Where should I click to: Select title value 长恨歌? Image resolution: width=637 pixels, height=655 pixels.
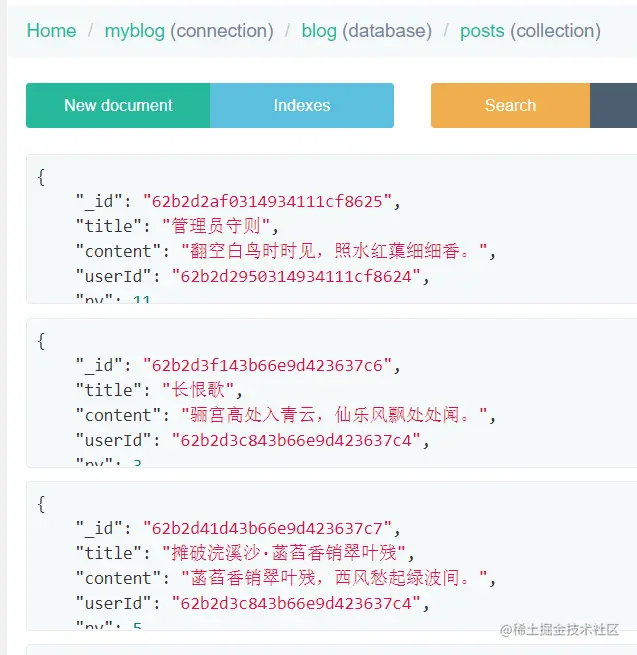click(x=198, y=390)
